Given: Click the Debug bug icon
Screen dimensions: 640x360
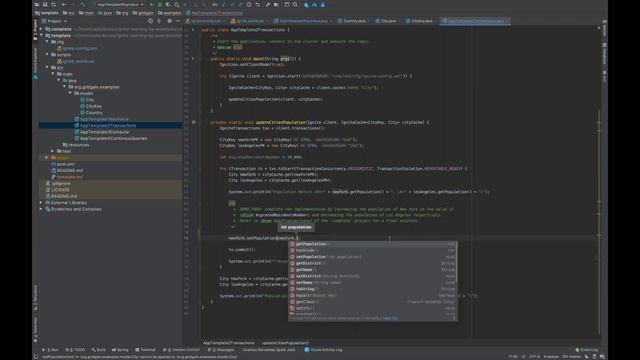Looking at the screenshot, I should point(160,4).
